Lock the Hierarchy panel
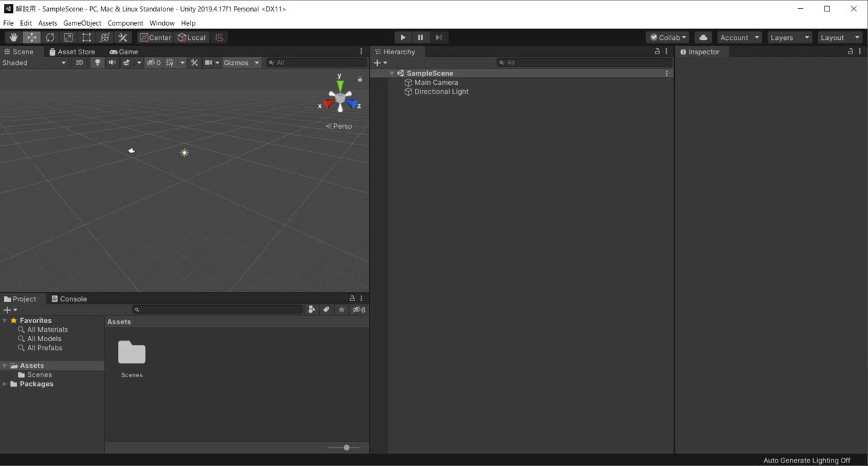Image resolution: width=868 pixels, height=466 pixels. (656, 52)
